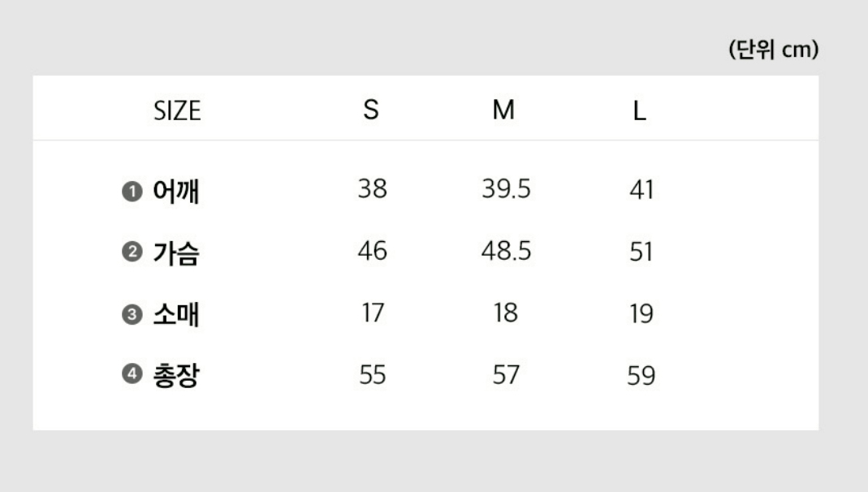Select the L size column header
Image resolution: width=868 pixels, height=492 pixels.
(x=640, y=111)
